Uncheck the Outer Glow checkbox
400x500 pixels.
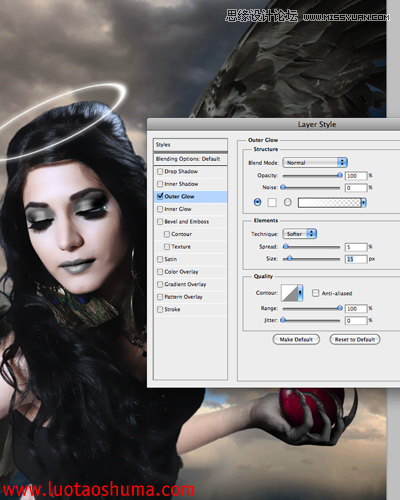click(x=160, y=196)
